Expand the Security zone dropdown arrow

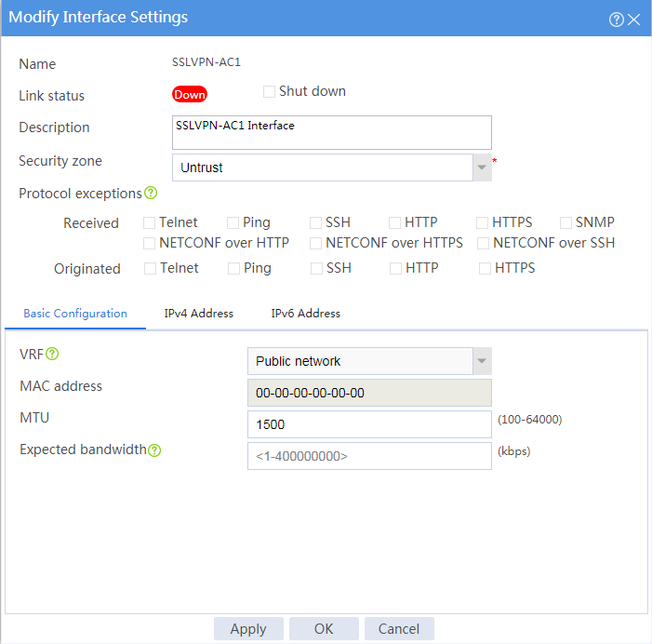click(x=482, y=168)
